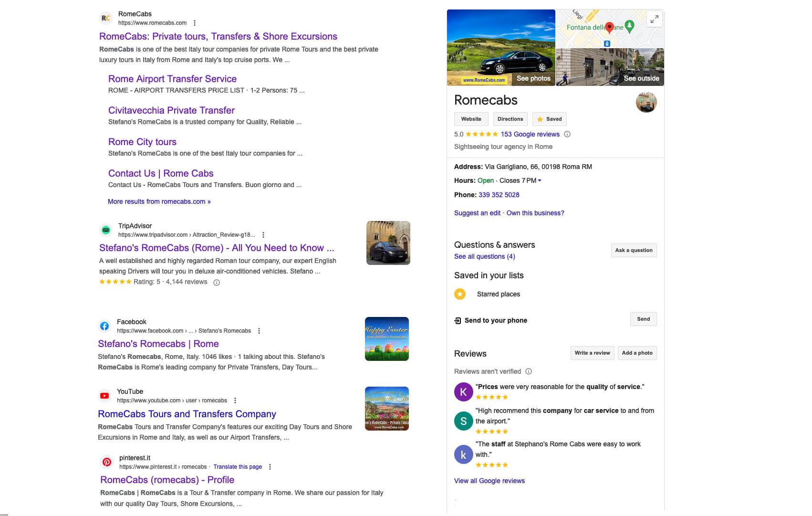Viewport: 812px width, 516px height.
Task: Click Suggest an edit link
Action: [x=477, y=213]
